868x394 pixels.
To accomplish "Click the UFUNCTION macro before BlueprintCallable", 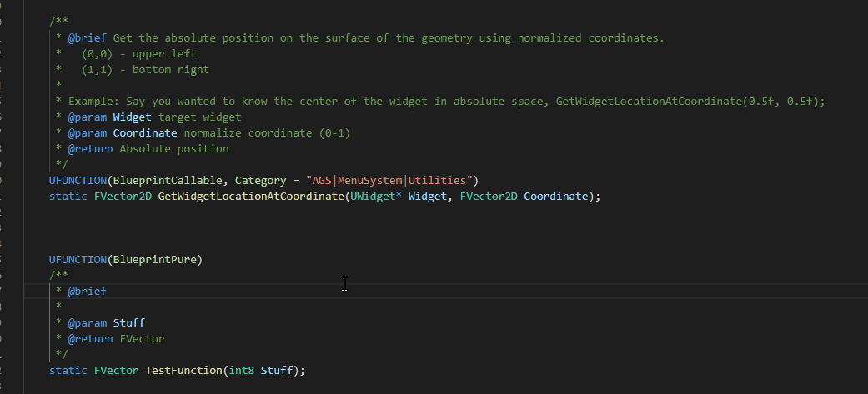I will [x=78, y=181].
